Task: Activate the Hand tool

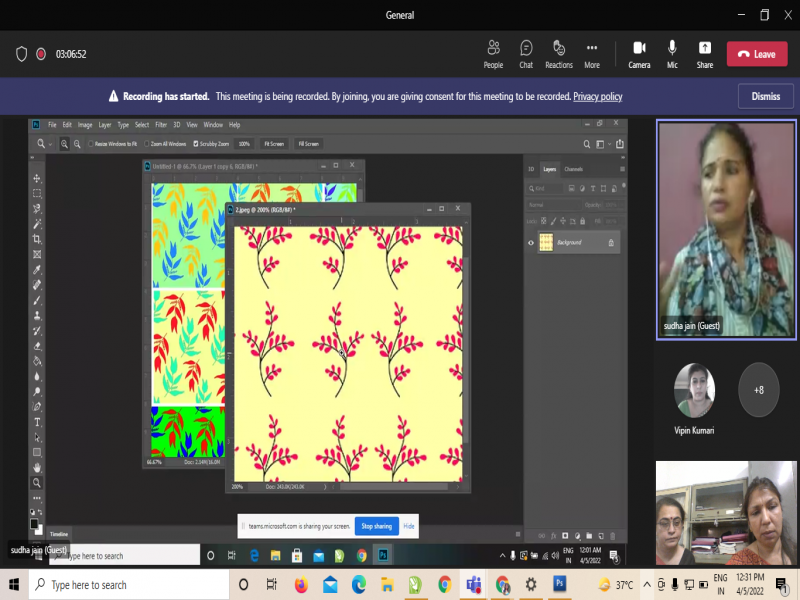Action: (37, 467)
